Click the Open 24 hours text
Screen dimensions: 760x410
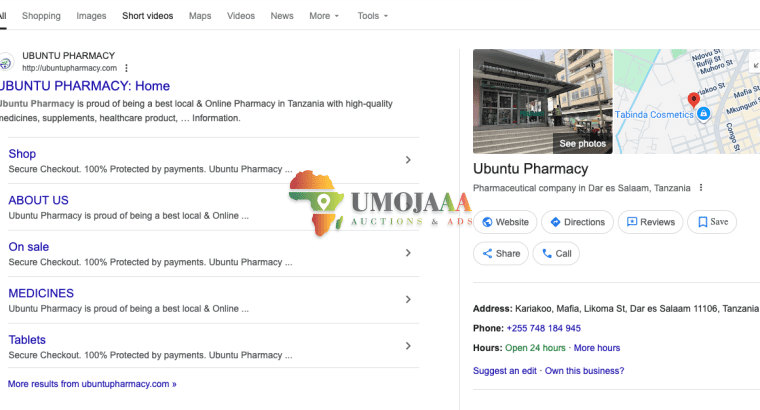click(535, 348)
